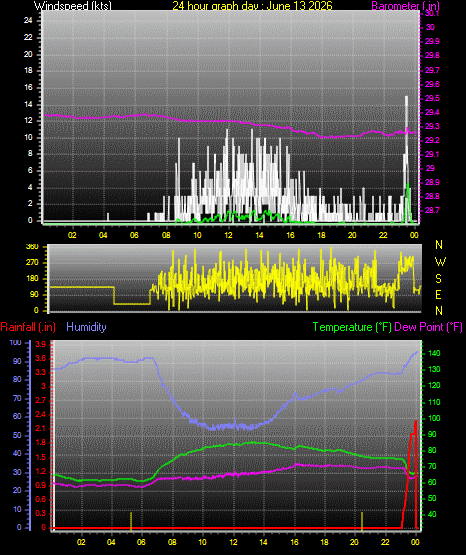Click the "29.9" barometer axis value
Screen dimensions: 466x555
(x=432, y=41)
